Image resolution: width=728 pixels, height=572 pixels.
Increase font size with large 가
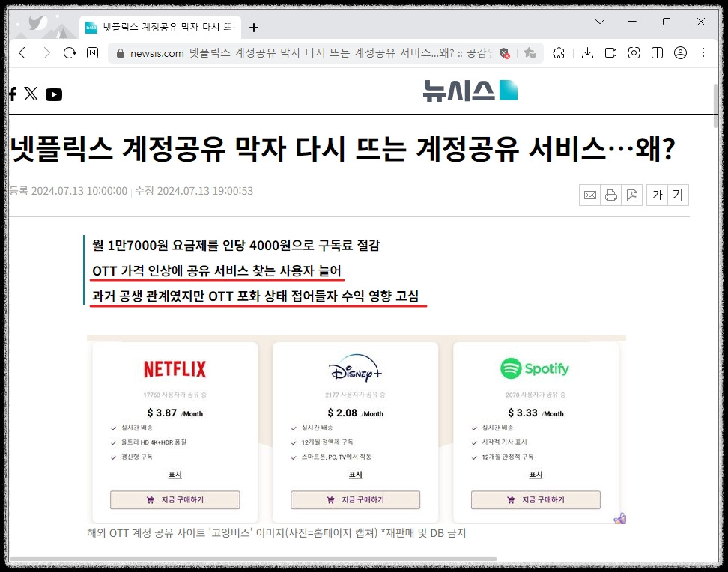pos(679,195)
